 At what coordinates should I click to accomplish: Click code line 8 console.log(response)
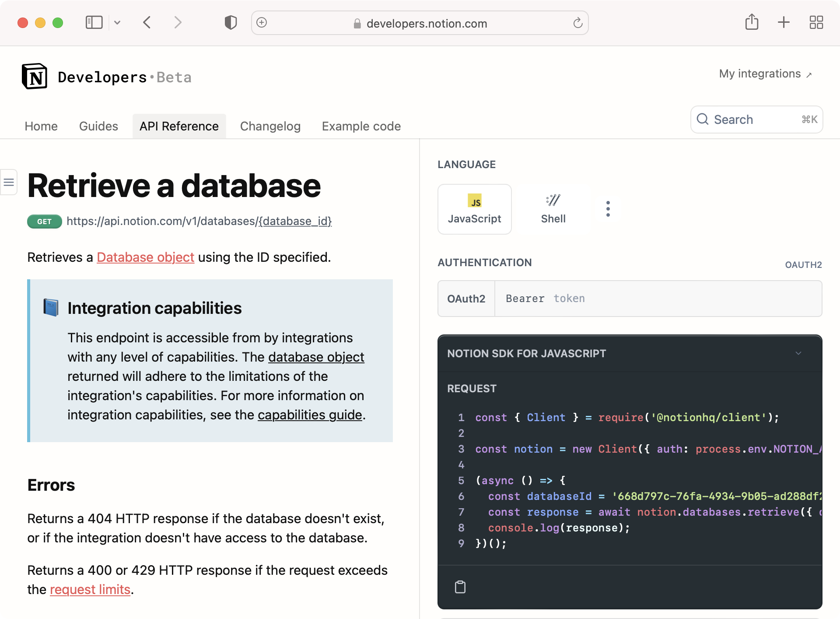tap(559, 528)
